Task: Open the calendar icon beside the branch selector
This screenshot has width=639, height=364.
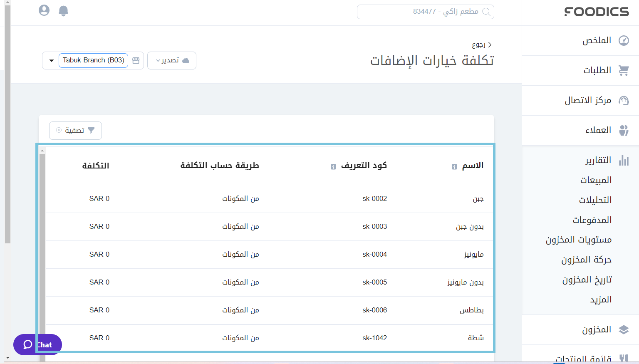Action: click(x=136, y=60)
